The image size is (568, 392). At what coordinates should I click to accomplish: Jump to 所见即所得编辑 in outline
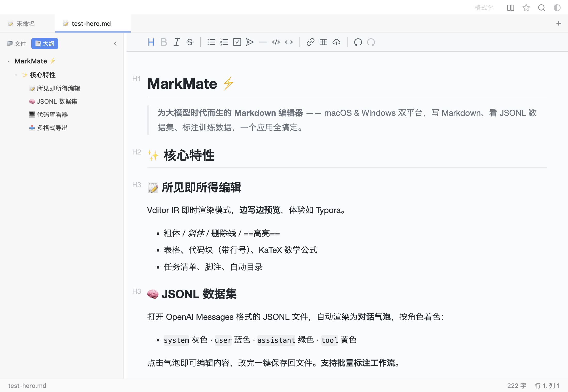54,88
